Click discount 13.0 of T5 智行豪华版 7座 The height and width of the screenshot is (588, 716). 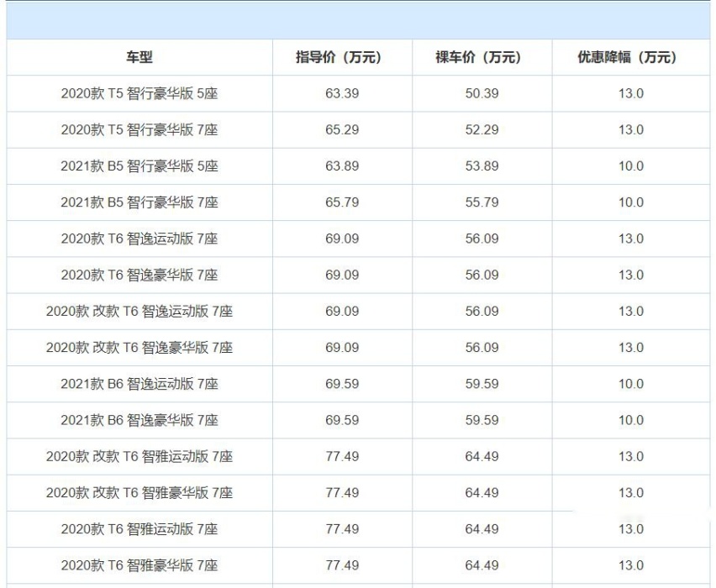click(631, 129)
